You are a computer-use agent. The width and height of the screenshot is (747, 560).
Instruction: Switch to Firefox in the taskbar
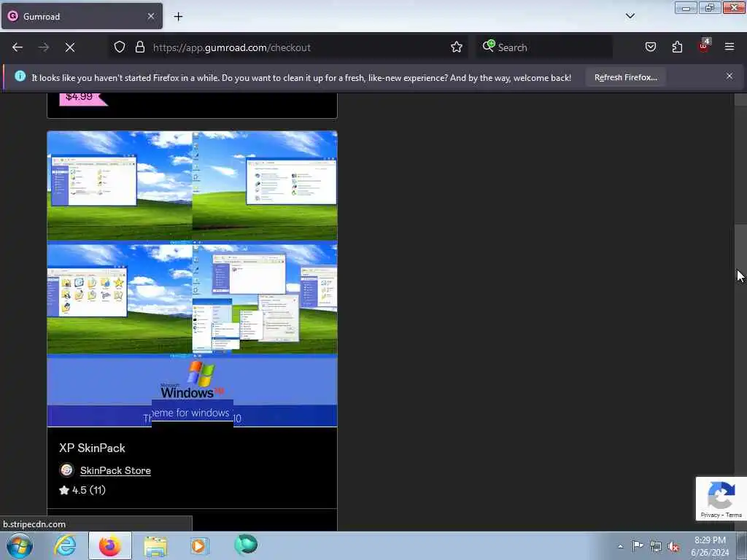click(110, 545)
